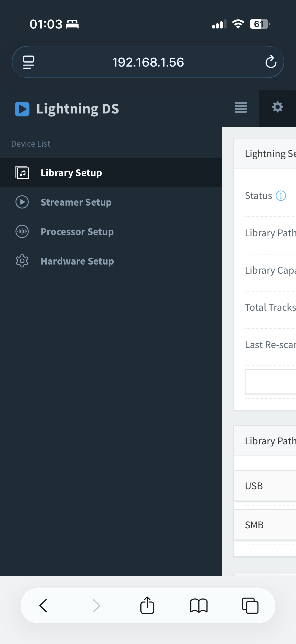
Task: Select Streamer Setup menu item
Action: pos(111,202)
